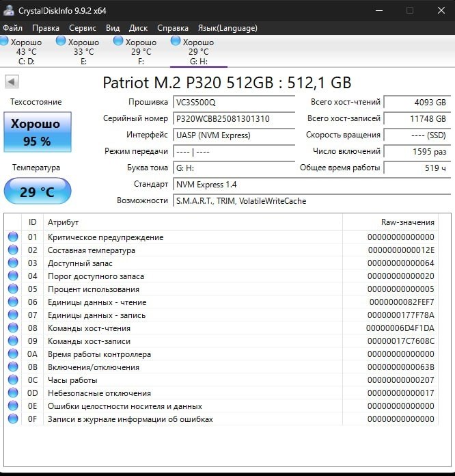Click the Буква тома field G: H:
455x476 pixels.
234,168
